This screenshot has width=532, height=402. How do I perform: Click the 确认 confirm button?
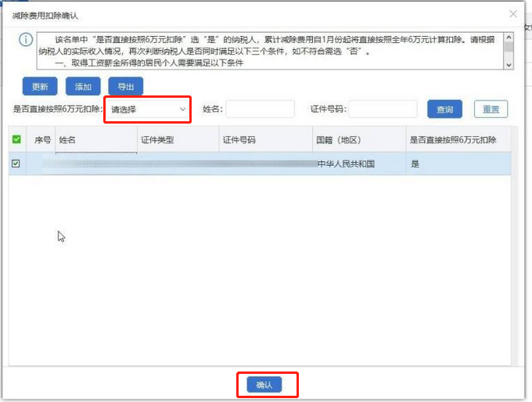(x=264, y=385)
